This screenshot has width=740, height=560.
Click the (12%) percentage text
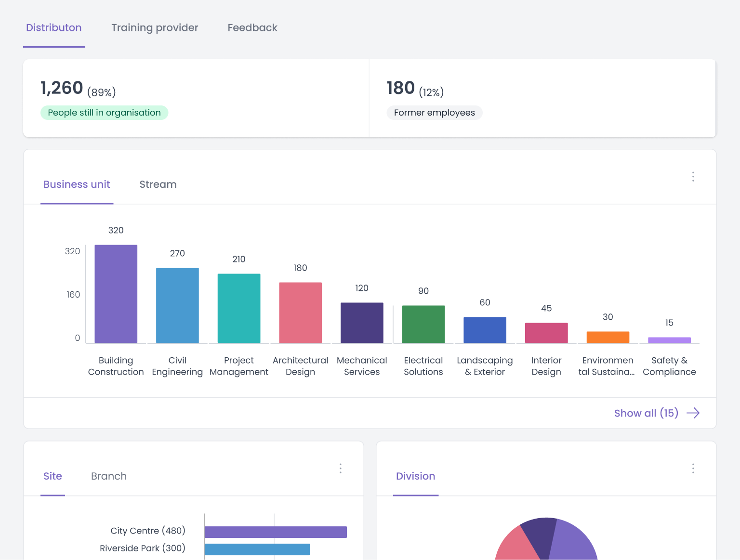(x=431, y=92)
